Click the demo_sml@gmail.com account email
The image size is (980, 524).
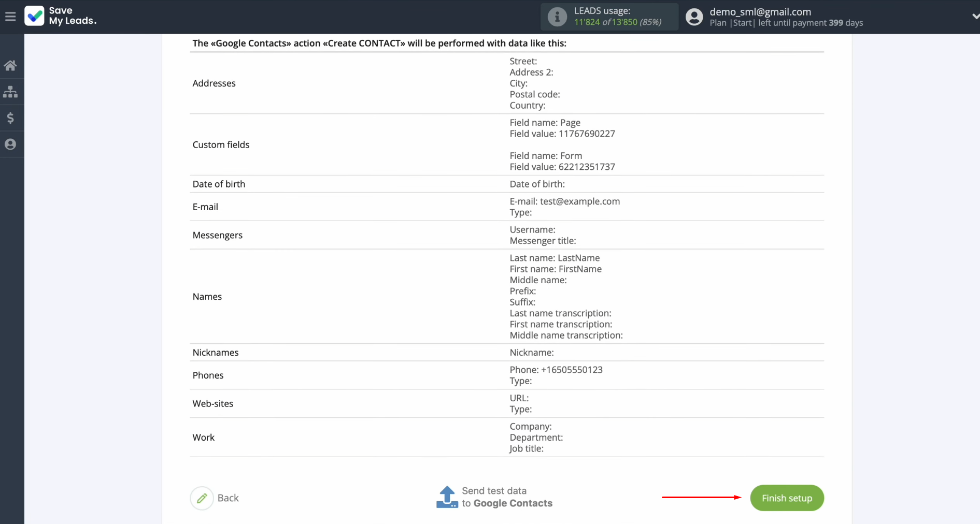pos(760,12)
